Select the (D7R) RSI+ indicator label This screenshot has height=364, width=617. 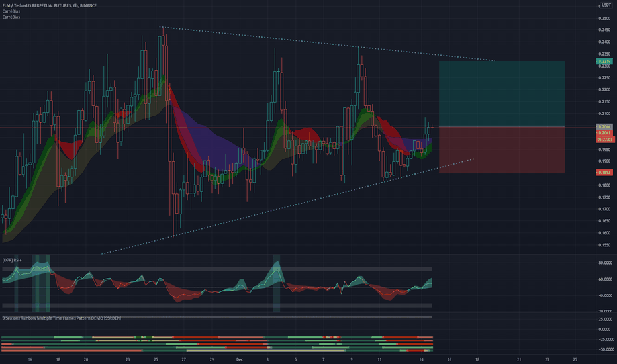(x=12, y=261)
